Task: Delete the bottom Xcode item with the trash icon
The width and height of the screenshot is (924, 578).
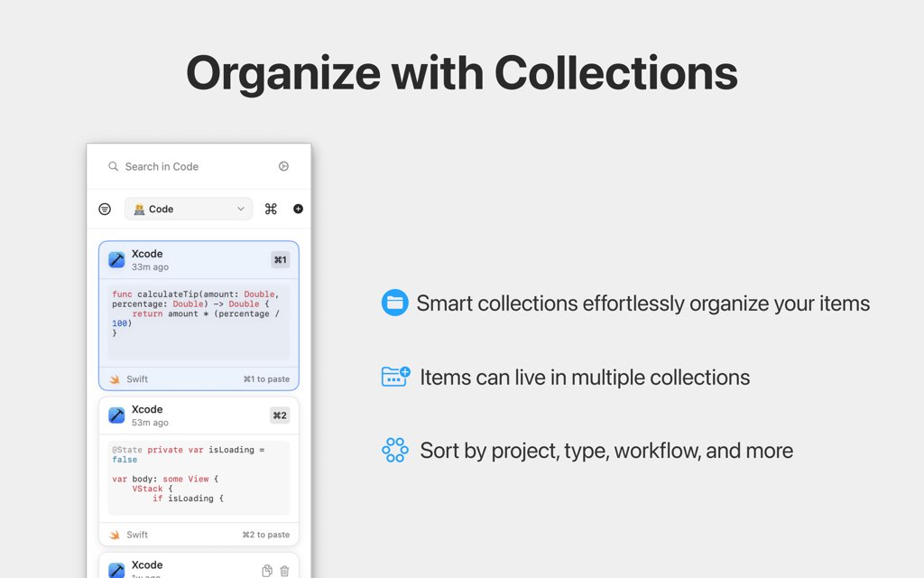Action: pyautogui.click(x=284, y=570)
